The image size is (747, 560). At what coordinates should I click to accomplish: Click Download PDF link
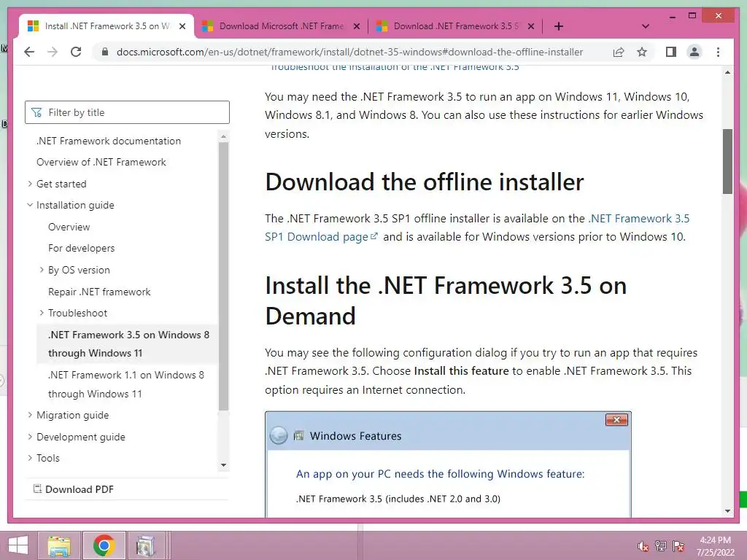pos(74,489)
